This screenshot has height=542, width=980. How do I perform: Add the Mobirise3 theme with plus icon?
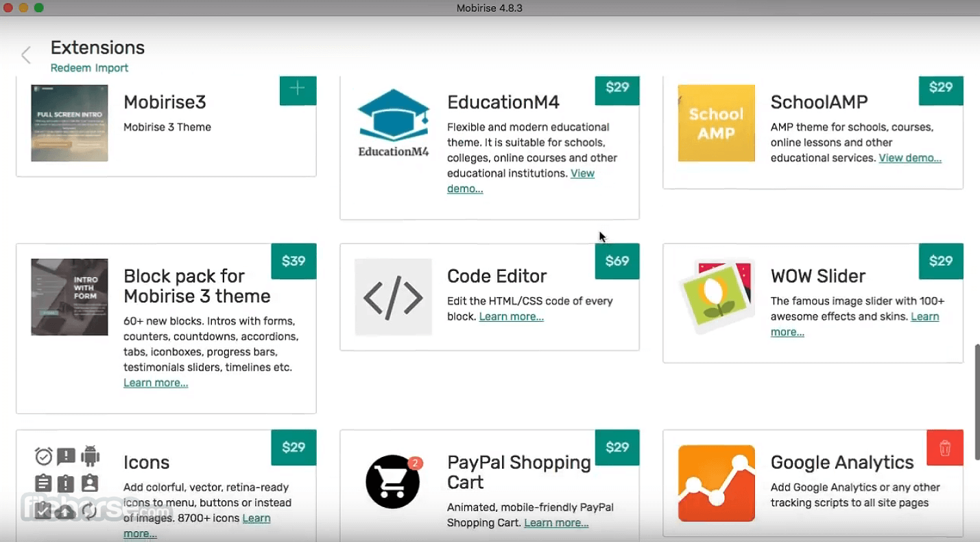(298, 91)
